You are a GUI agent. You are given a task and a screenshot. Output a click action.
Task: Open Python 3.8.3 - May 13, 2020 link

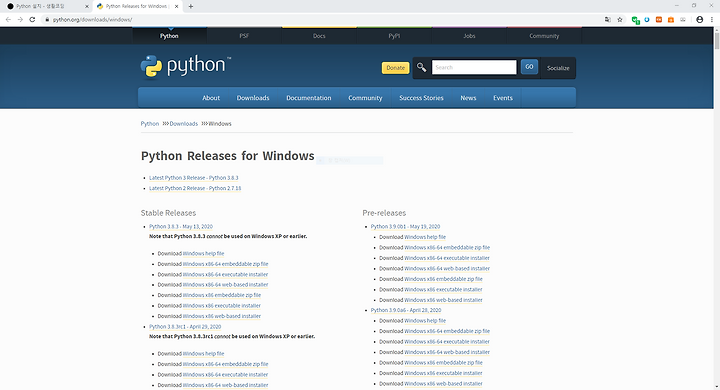point(181,226)
